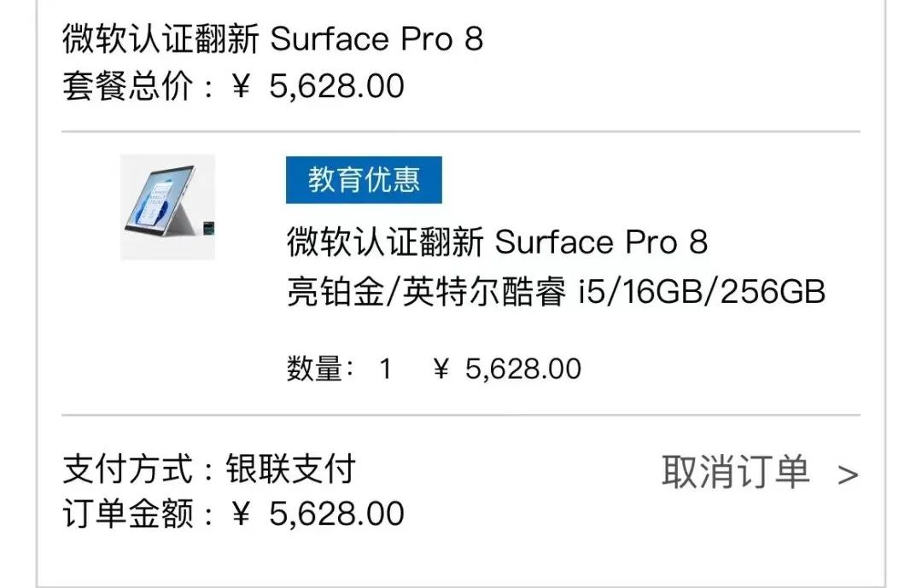
Task: Click the Surface Pro 8 product thumbnail
Action: [x=168, y=203]
